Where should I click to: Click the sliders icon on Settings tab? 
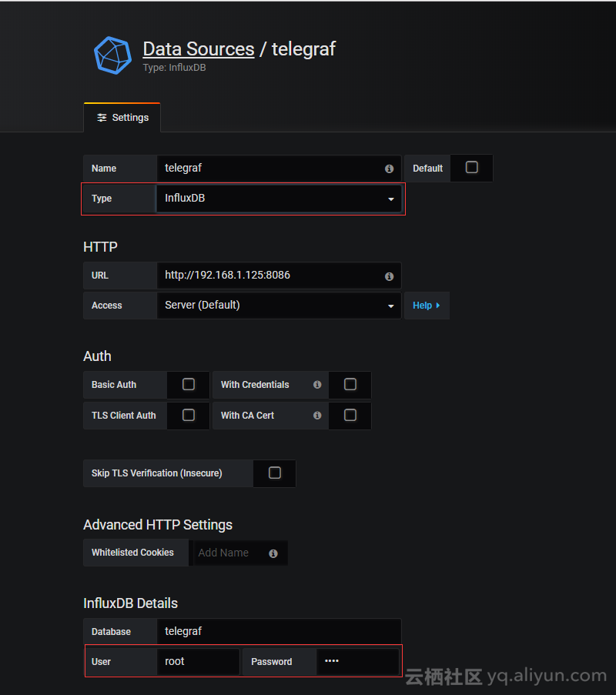[x=102, y=118]
